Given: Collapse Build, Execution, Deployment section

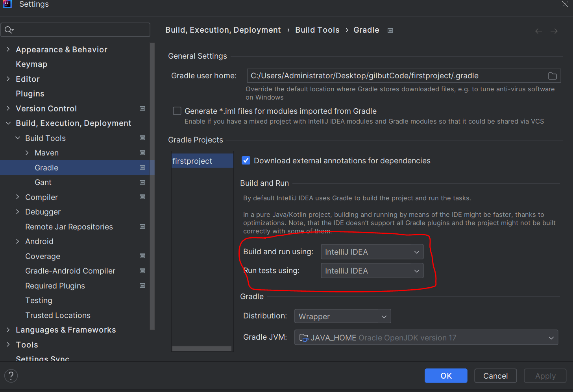Looking at the screenshot, I should point(8,123).
